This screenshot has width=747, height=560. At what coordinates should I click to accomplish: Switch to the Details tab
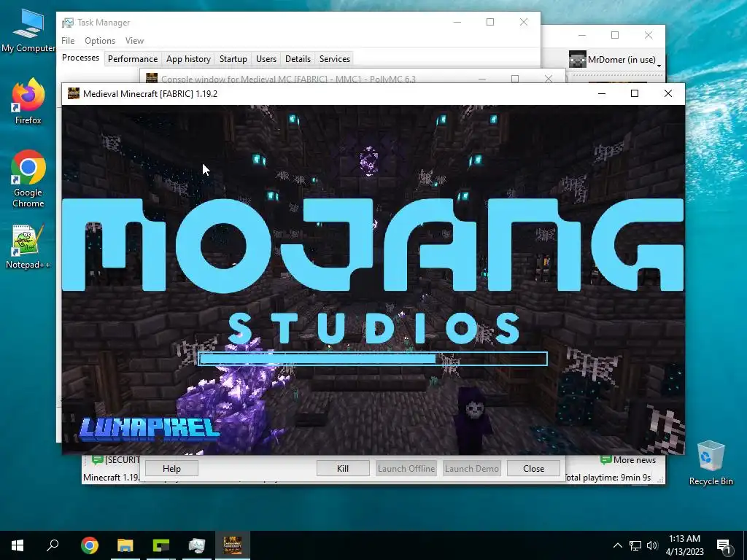pyautogui.click(x=298, y=59)
